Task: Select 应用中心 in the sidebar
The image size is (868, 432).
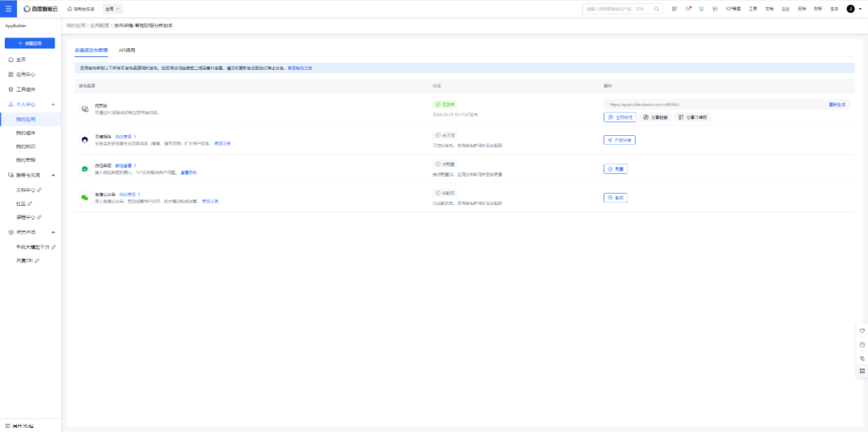Action: tap(26, 74)
